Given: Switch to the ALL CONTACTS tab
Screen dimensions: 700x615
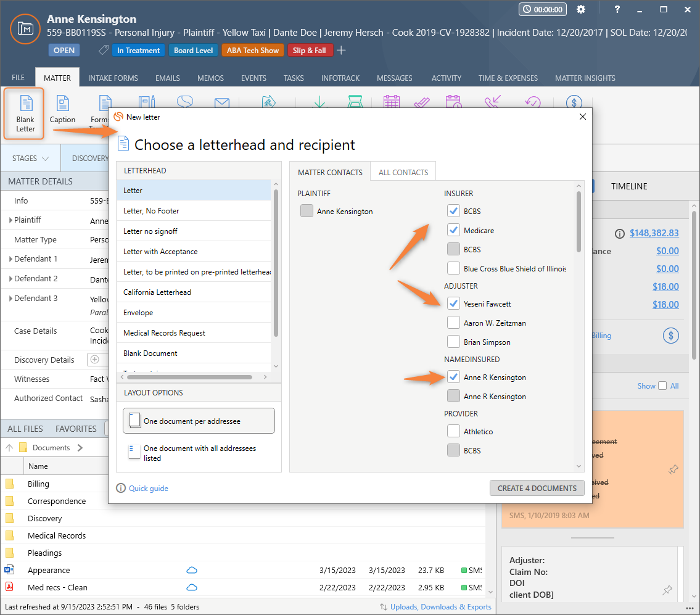Looking at the screenshot, I should pyautogui.click(x=403, y=172).
